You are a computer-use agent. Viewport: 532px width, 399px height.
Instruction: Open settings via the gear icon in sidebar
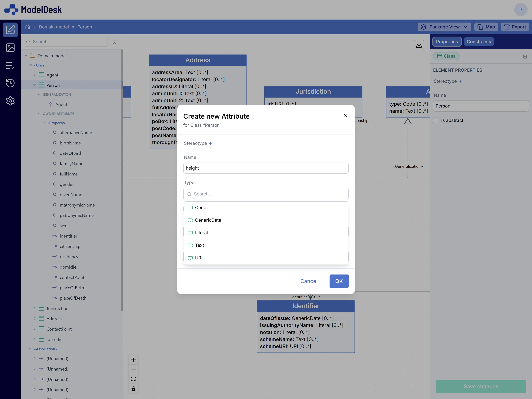click(10, 101)
